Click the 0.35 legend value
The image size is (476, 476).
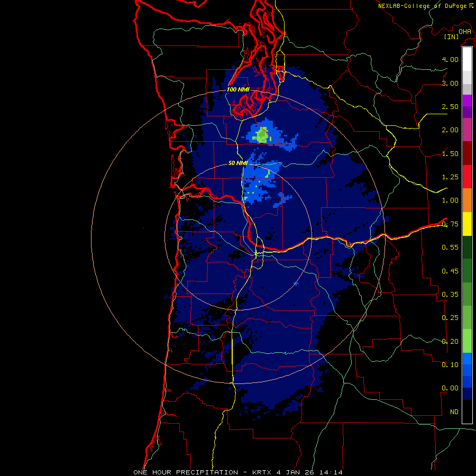tap(450, 295)
